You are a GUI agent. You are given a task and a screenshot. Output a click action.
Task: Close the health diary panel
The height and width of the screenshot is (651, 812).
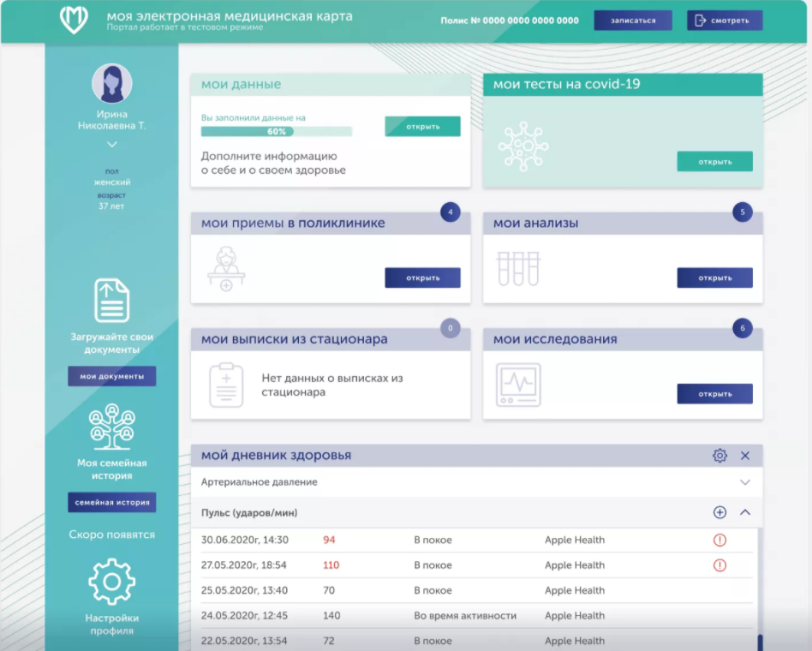tap(744, 455)
